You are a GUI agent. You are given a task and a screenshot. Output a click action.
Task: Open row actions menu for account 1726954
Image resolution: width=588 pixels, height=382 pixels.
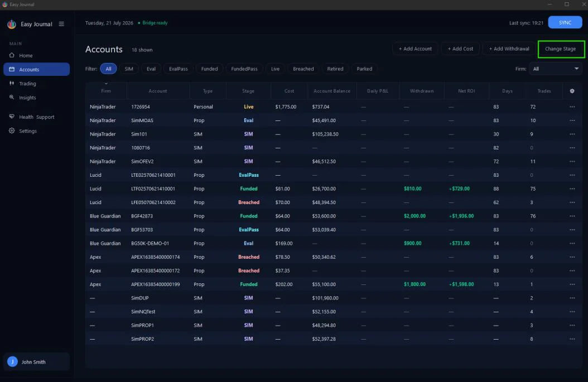click(572, 107)
